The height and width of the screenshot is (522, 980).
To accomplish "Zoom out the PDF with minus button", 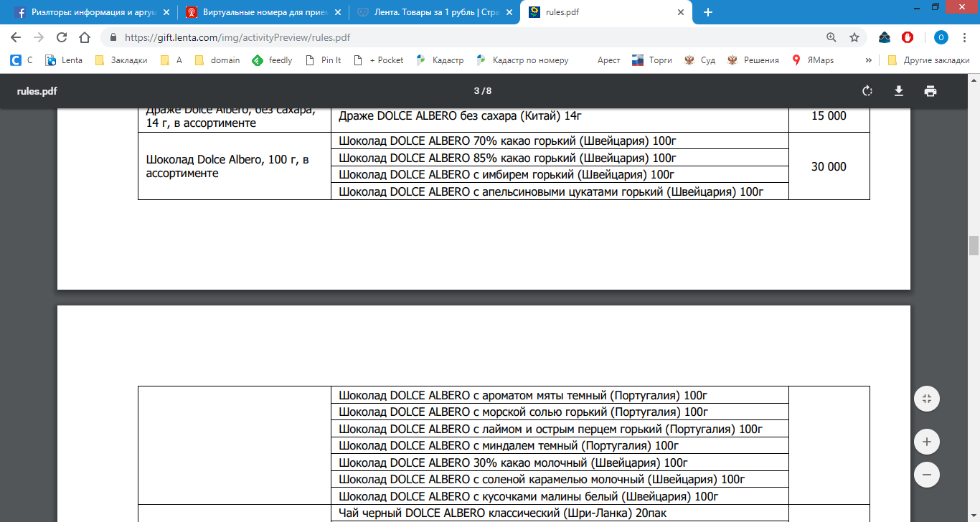I will [927, 474].
